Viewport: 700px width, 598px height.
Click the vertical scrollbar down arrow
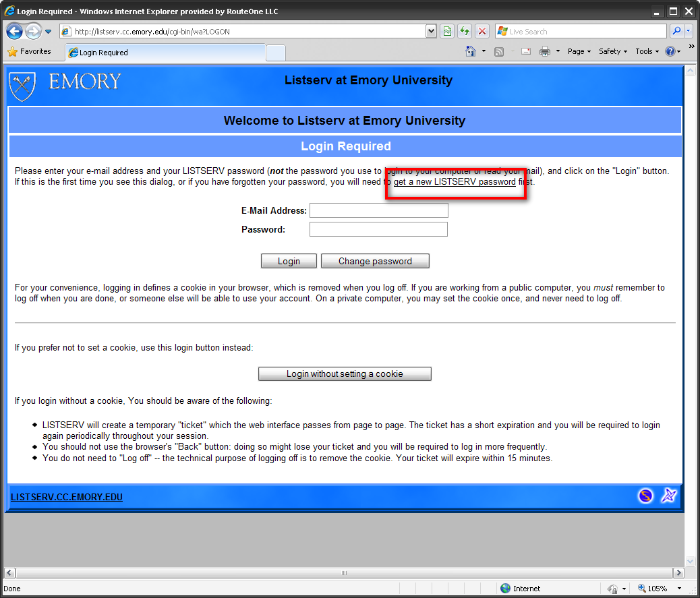tap(690, 562)
